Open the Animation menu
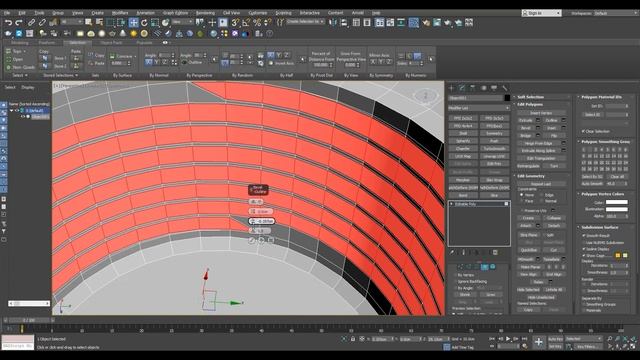This screenshot has width=640, height=360. 145,13
